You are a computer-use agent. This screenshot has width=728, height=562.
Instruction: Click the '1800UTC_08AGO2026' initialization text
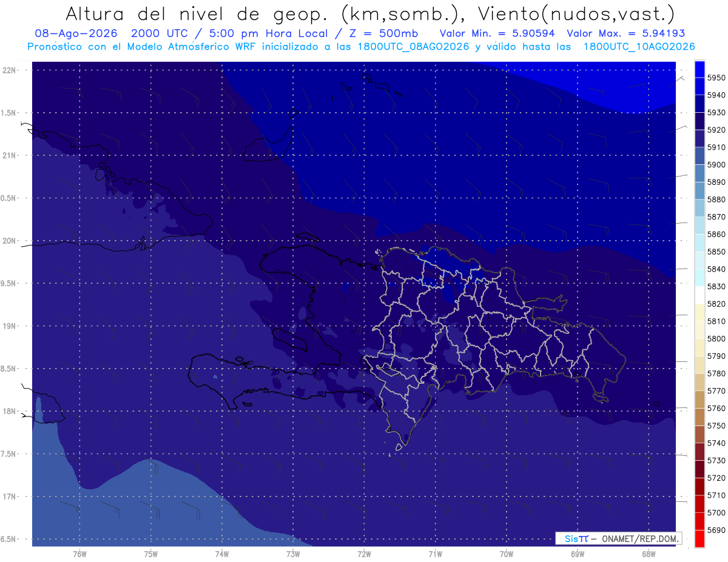413,47
